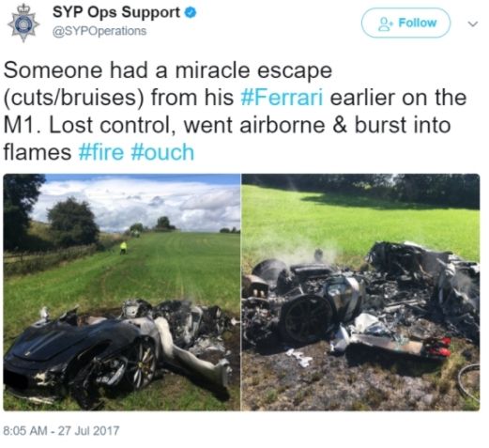Click the tweet text body
Screen dimensions: 489x448
tap(235, 111)
